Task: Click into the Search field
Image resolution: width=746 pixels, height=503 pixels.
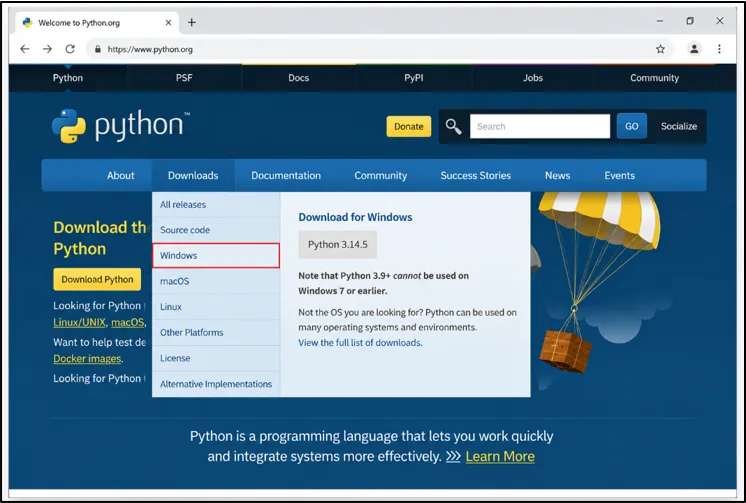Action: [540, 126]
